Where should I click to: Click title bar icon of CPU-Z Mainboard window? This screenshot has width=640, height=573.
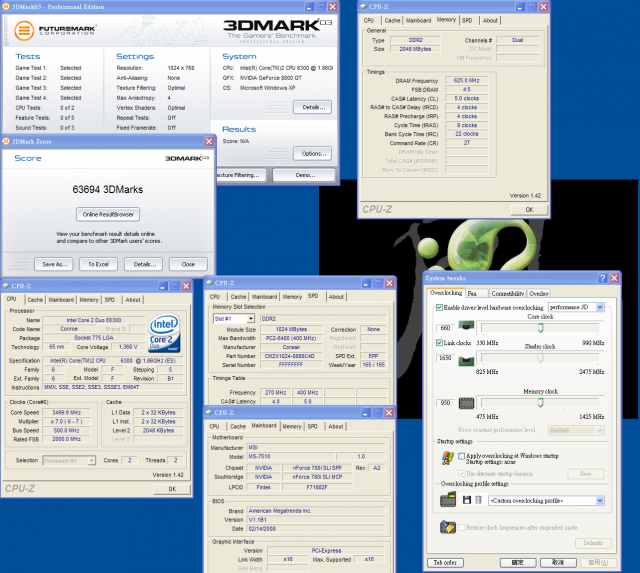tap(209, 413)
